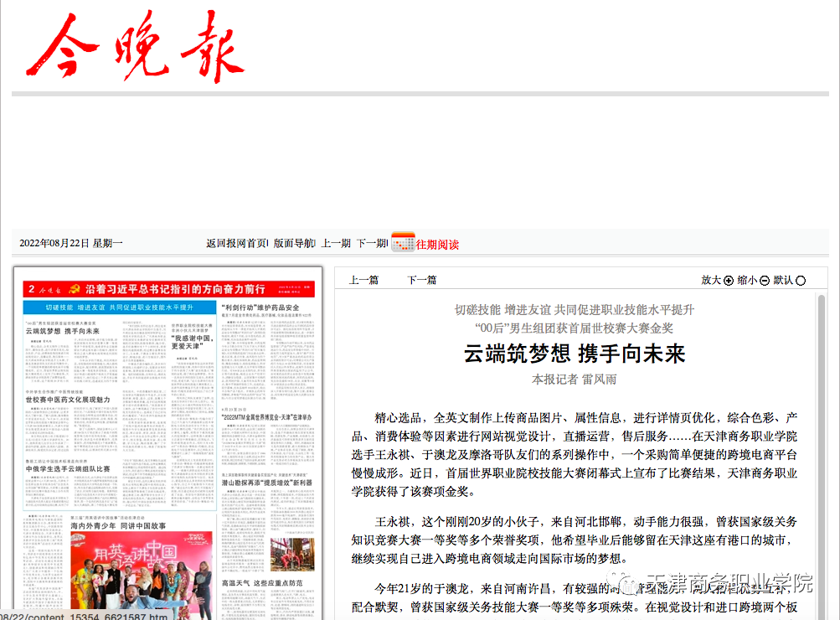Click 高温天气 story in page thumbnail
840x620 pixels.
(261, 583)
